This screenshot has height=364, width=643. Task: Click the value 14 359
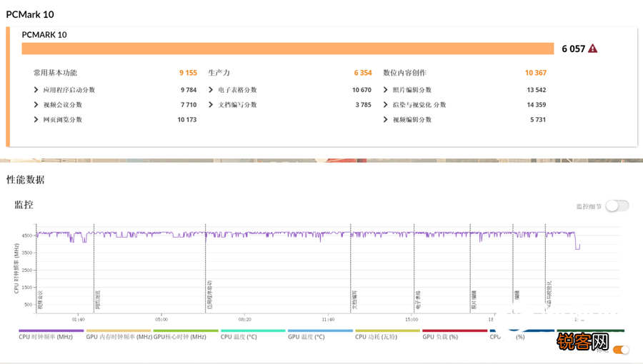537,105
